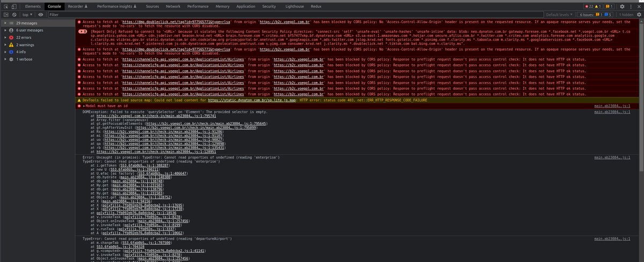
Task: Open the Network tab
Action: point(173,6)
